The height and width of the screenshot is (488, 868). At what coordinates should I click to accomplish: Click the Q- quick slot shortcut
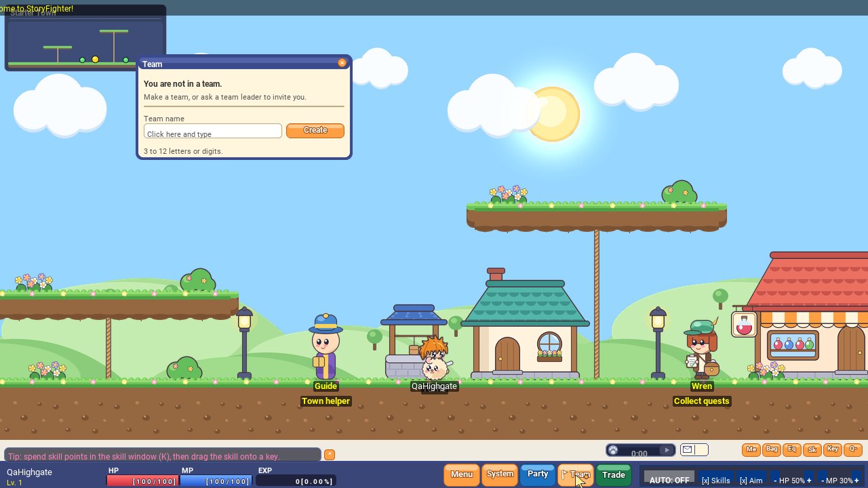point(852,449)
